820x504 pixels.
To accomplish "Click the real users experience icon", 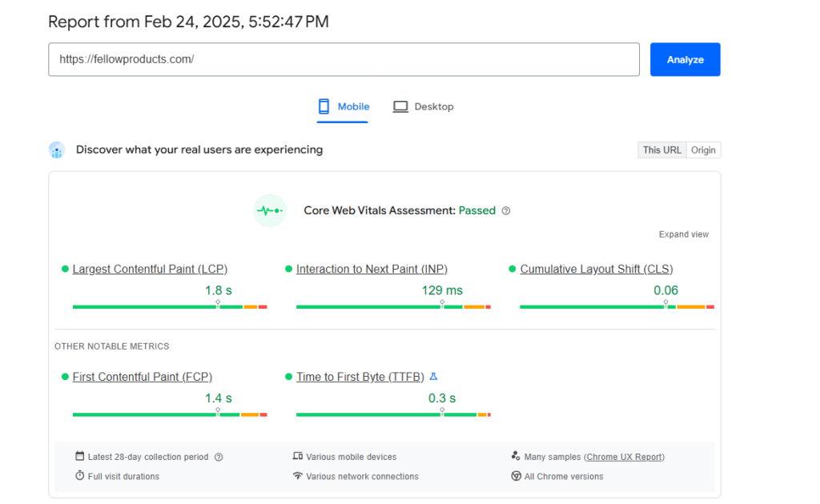I will point(56,150).
